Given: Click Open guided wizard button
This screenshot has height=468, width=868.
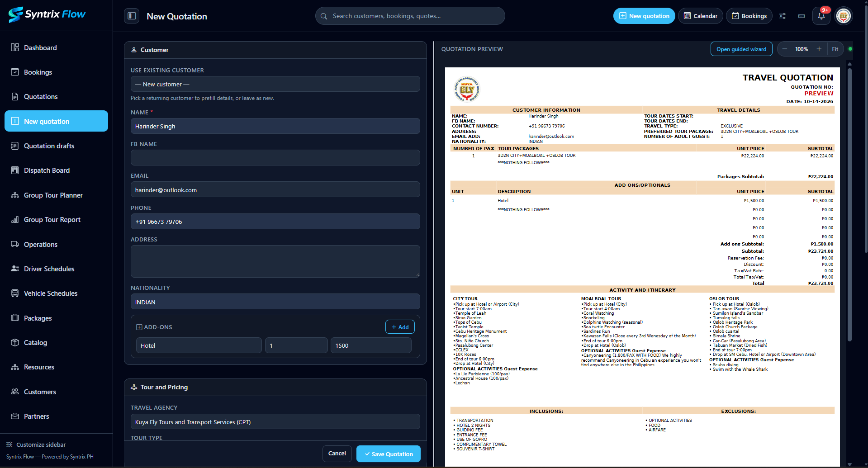Looking at the screenshot, I should (741, 49).
